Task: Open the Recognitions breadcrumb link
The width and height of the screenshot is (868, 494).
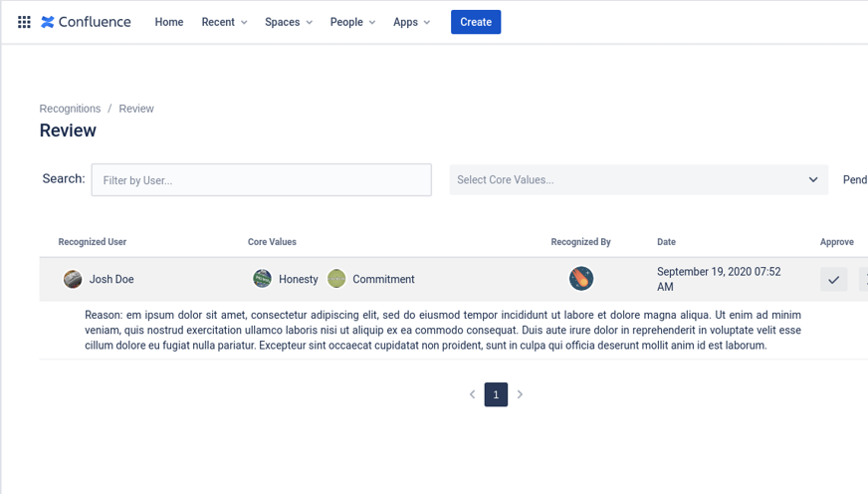Action: coord(70,109)
